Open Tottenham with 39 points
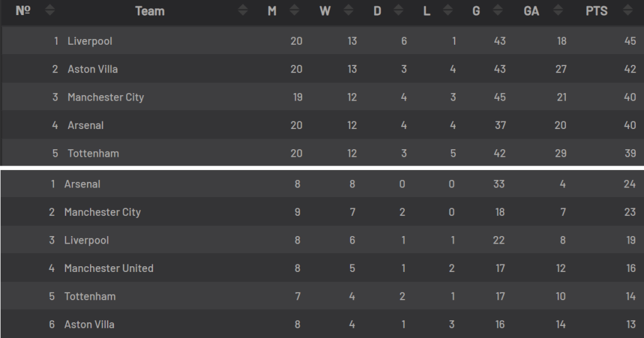644x338 pixels. [x=93, y=154]
